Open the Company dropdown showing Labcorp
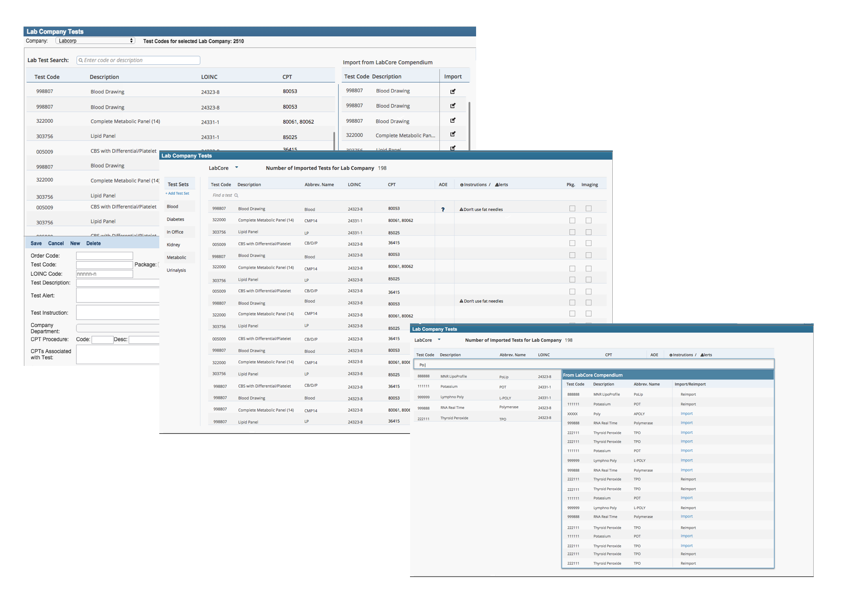Screen dimensions: 868x596 pyautogui.click(x=95, y=41)
